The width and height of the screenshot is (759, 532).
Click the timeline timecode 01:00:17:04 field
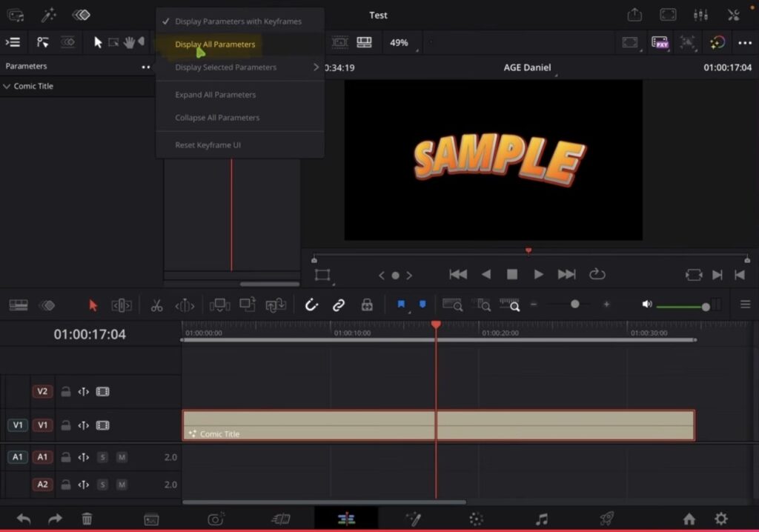(90, 334)
